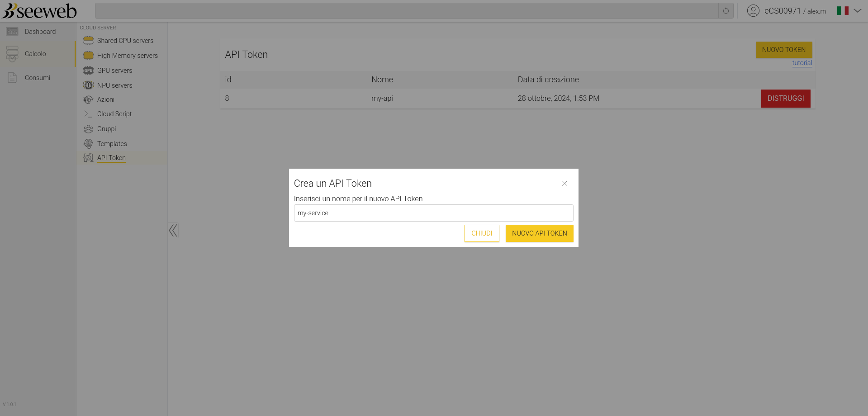Click the my-api token name cell

(x=382, y=99)
